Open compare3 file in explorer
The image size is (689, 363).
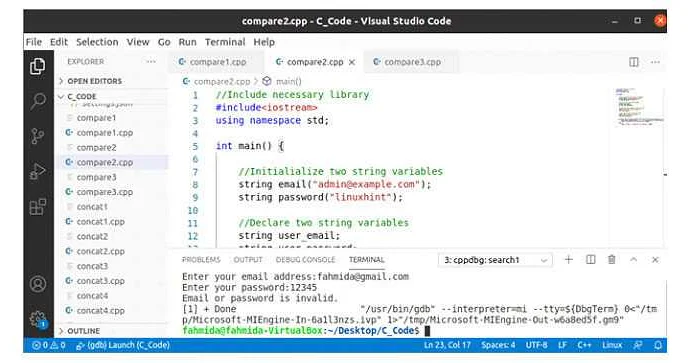pos(112,177)
